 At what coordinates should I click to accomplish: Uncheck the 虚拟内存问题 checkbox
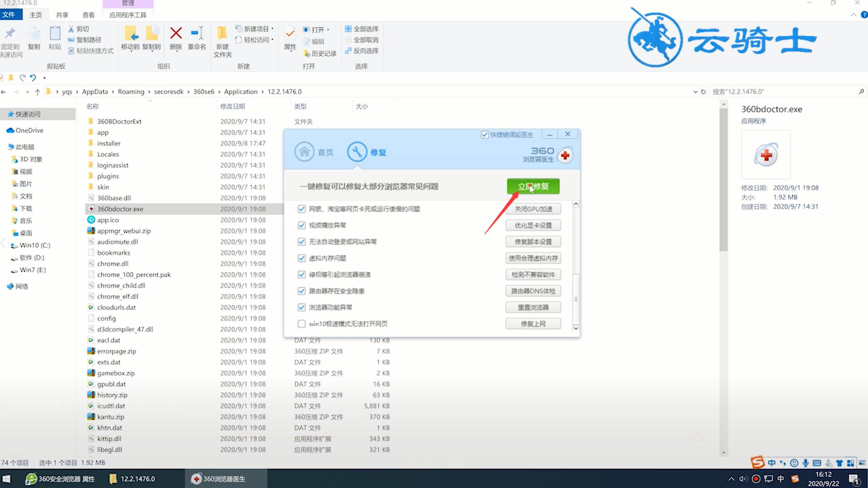(x=301, y=258)
